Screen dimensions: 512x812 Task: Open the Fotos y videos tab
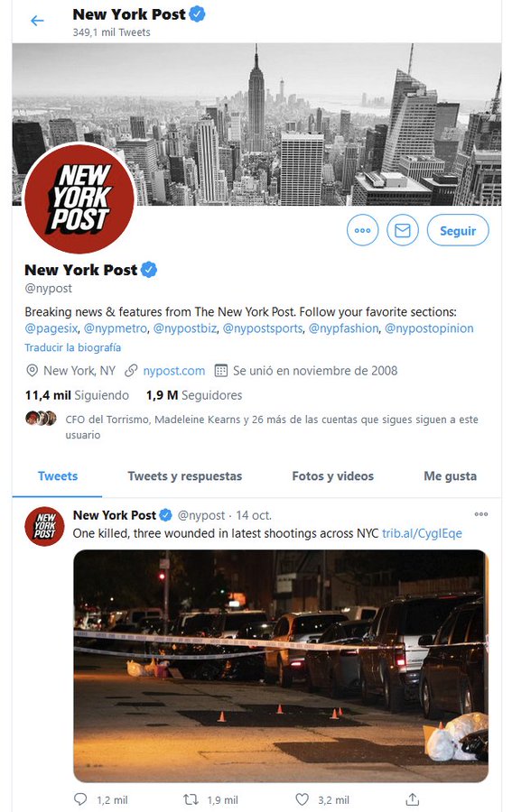[332, 475]
